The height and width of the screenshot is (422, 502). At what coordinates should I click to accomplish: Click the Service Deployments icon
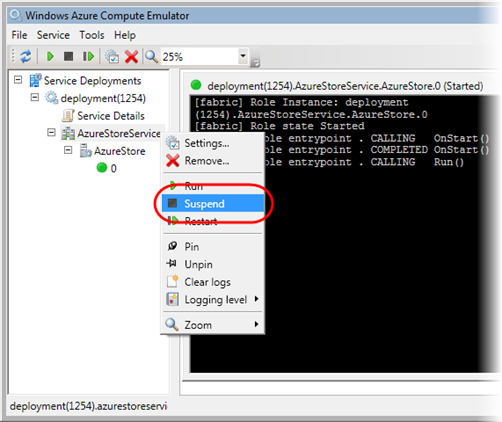pos(35,80)
